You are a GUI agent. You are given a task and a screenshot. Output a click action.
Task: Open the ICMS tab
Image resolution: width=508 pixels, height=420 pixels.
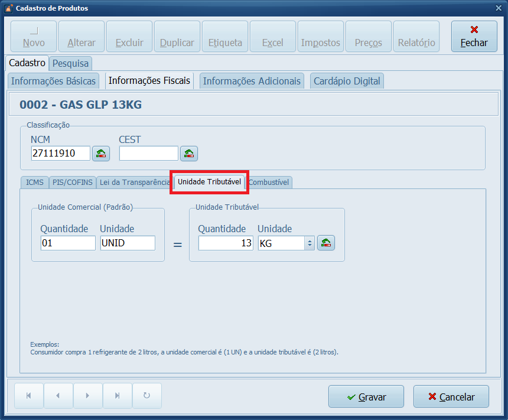point(34,182)
